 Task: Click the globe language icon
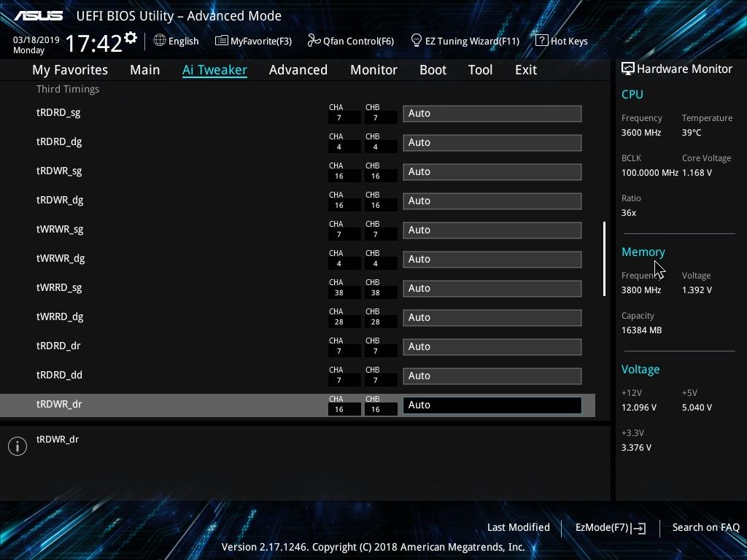160,41
